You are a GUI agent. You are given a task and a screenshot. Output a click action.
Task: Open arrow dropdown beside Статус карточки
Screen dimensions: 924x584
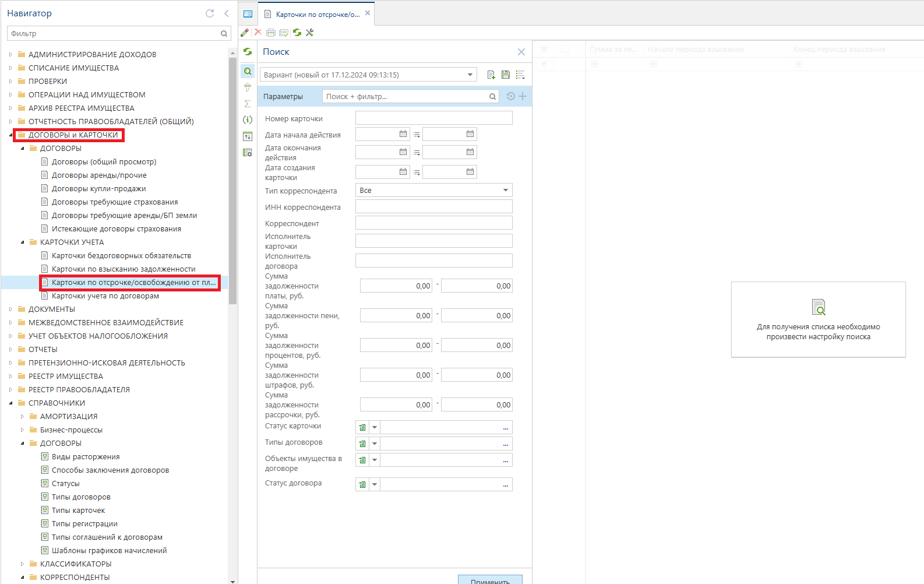click(375, 427)
